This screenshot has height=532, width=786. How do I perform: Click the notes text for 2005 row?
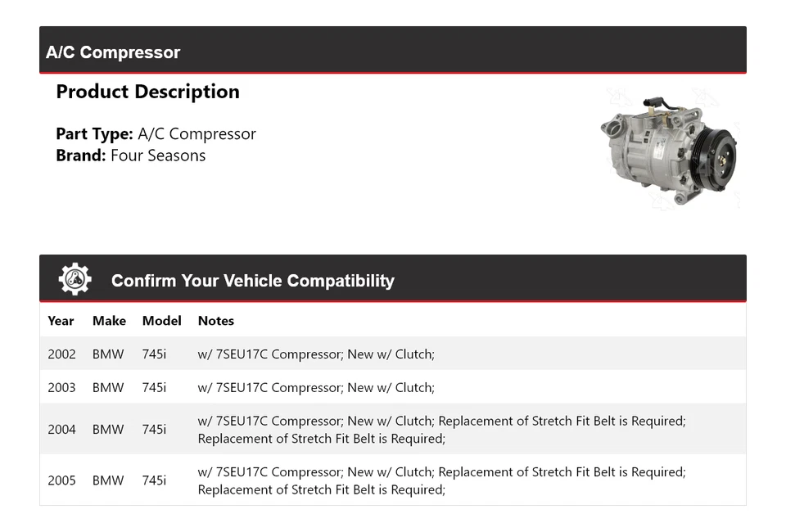click(441, 480)
